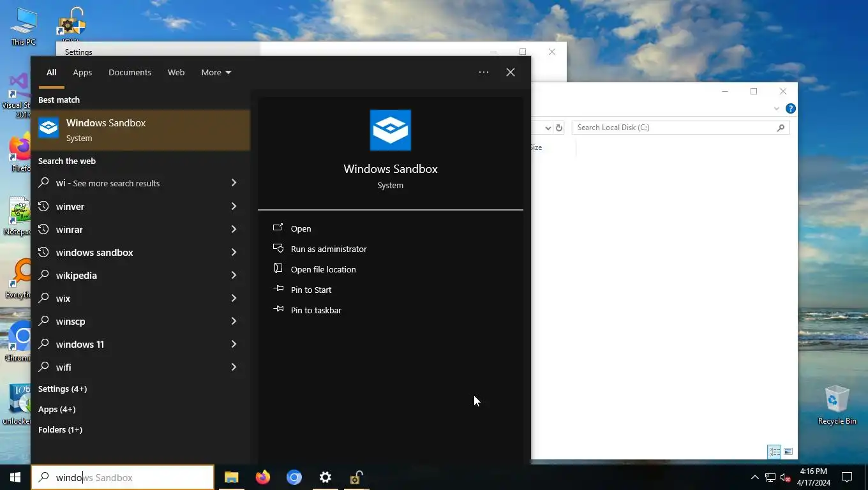868x490 pixels.
Task: Switch to the Apps search tab
Action: click(82, 72)
